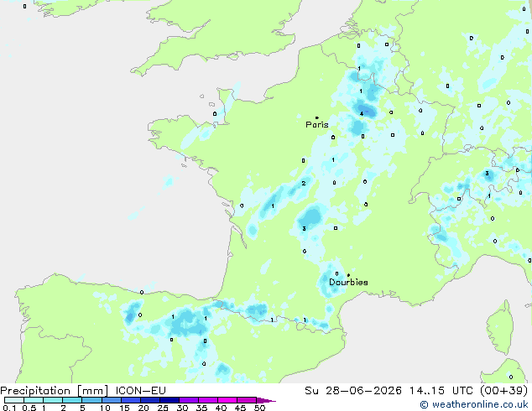Select the 30–35 mm purple legend swatch

tap(189, 400)
